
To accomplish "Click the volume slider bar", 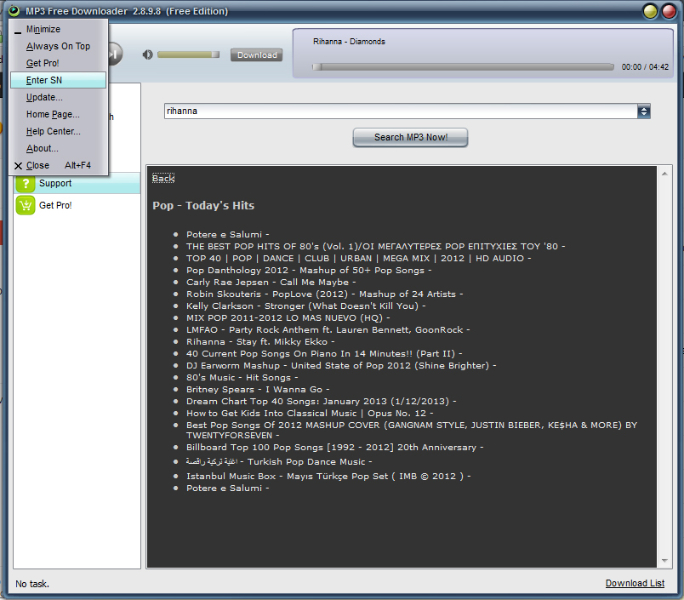I will click(188, 55).
